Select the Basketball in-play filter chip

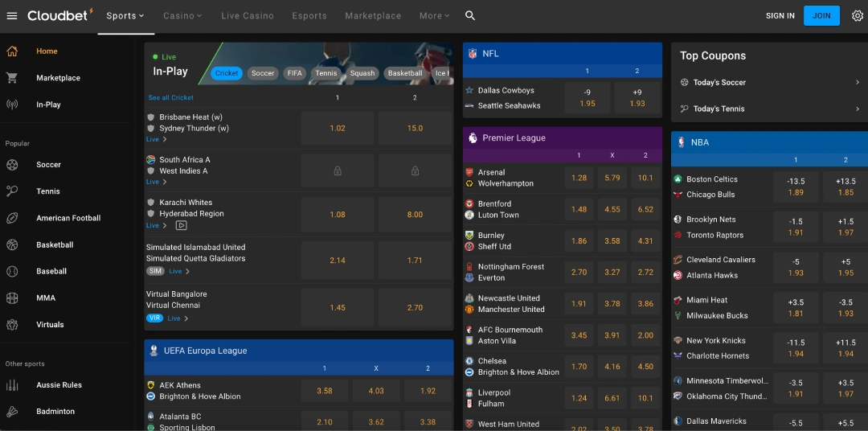click(405, 73)
